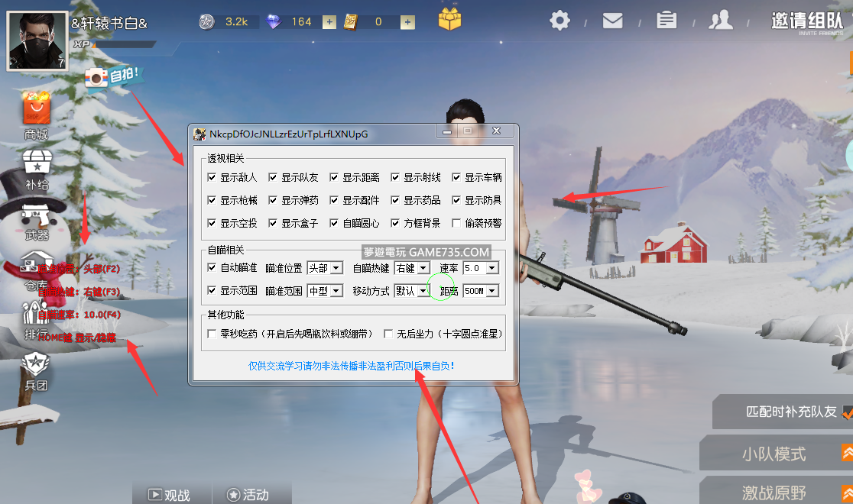853x504 pixels.
Task: Open the settings gear icon
Action: (560, 21)
